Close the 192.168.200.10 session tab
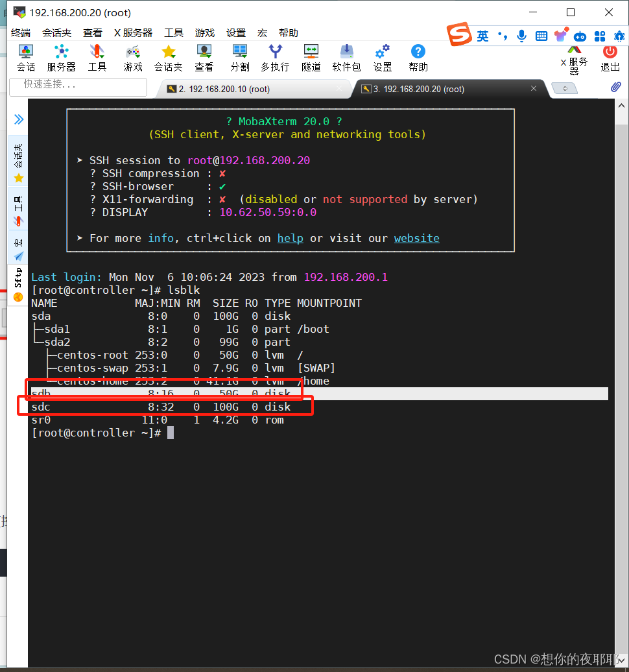 339,88
